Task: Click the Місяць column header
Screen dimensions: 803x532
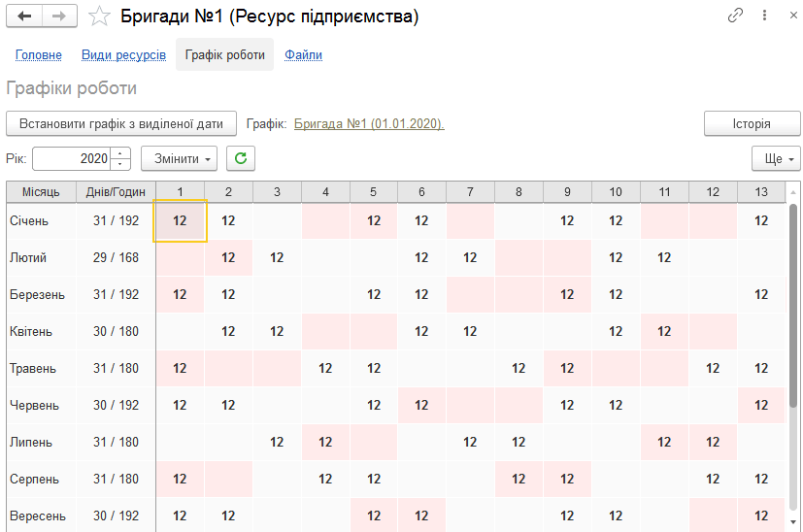Action: [41, 191]
